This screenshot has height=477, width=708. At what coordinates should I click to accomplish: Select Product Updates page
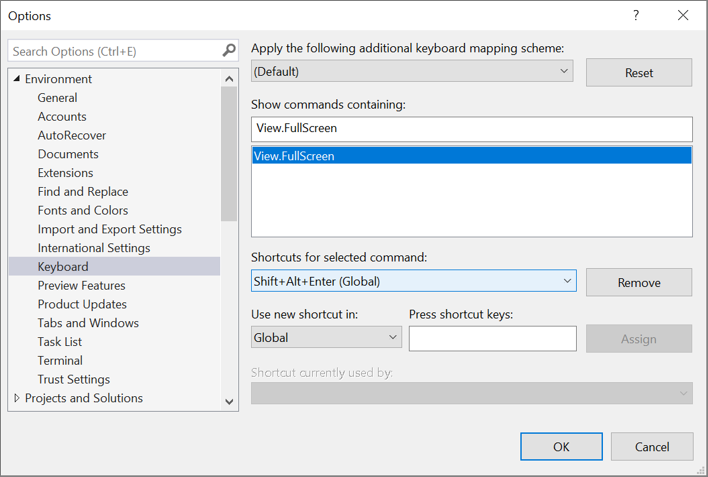click(82, 304)
